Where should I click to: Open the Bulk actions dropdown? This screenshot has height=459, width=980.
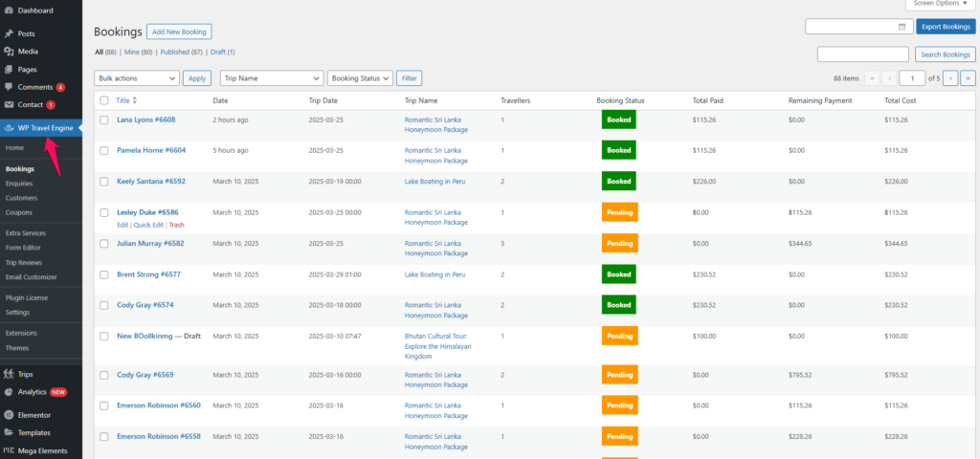coord(137,78)
